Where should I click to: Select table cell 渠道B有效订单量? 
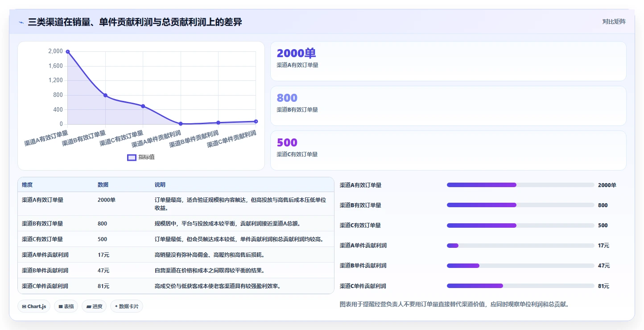click(x=42, y=224)
